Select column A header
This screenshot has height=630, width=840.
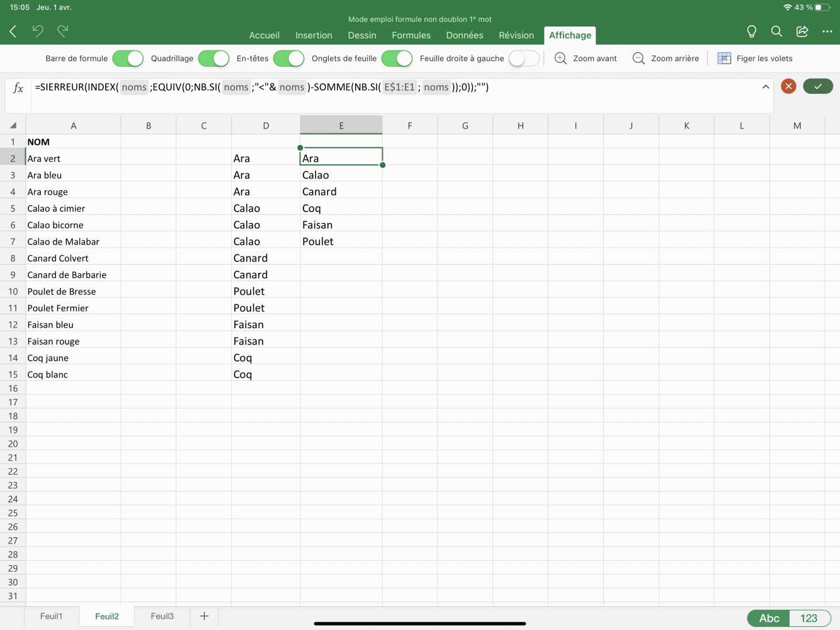pos(73,125)
